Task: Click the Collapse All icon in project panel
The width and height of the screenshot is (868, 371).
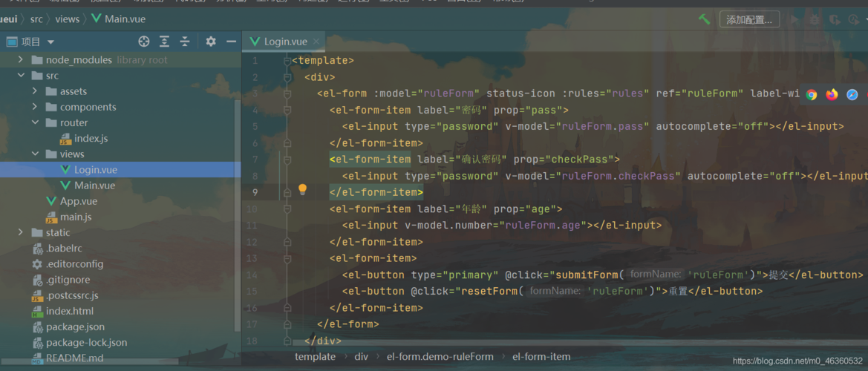Action: 185,42
